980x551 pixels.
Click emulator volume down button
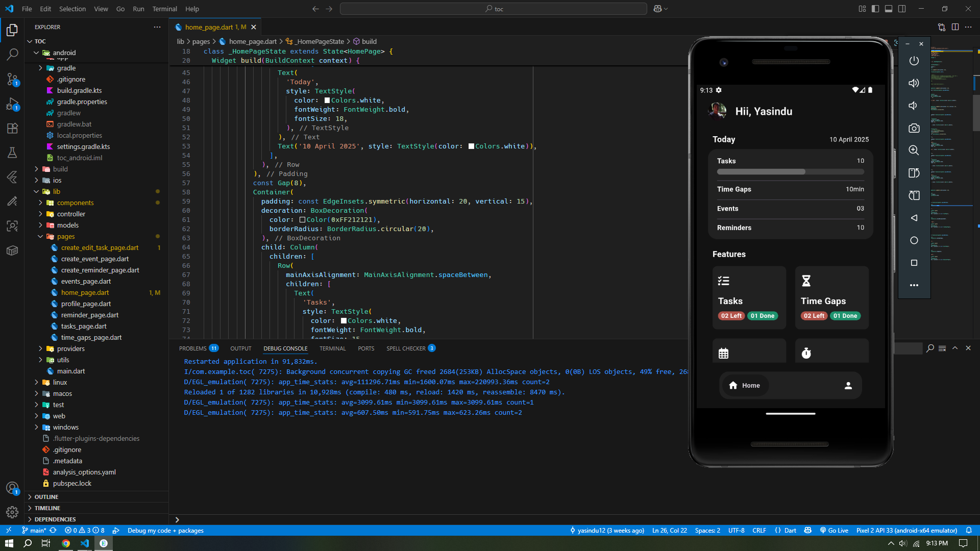coord(914,106)
